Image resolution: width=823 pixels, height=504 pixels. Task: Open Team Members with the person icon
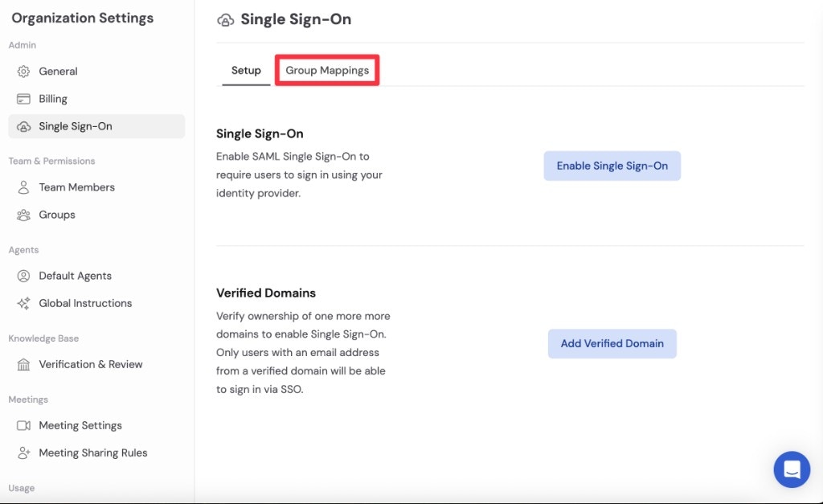point(24,186)
